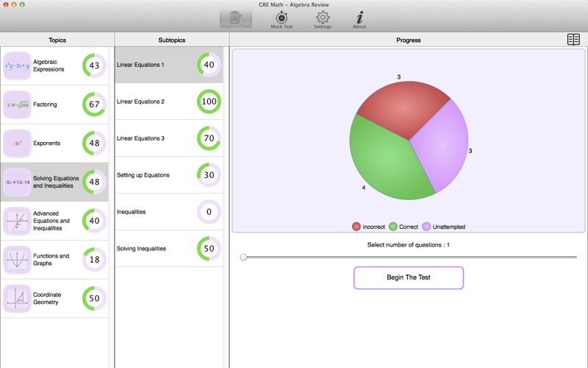This screenshot has height=368, width=588.
Task: Click the 40 ring for Advanced Equations
Action: 94,220
